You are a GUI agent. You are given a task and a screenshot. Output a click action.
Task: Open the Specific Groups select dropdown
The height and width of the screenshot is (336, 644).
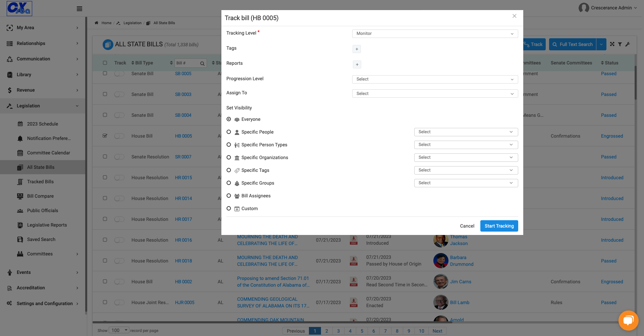[x=466, y=183]
